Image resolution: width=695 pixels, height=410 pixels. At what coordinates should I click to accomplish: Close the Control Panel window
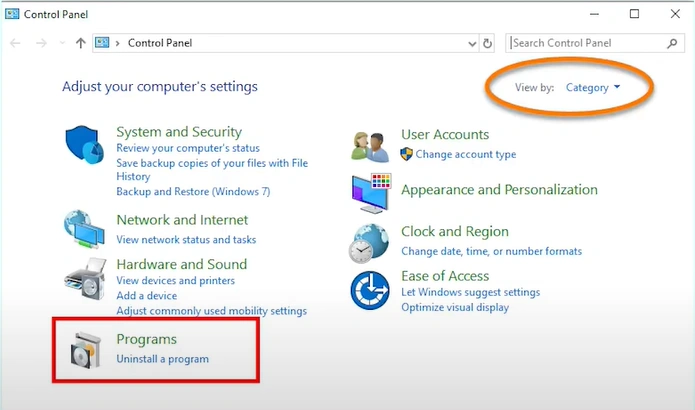coord(675,14)
